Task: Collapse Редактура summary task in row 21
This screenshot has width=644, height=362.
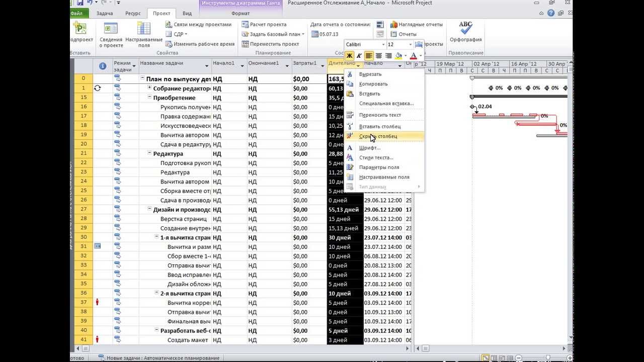Action: point(149,153)
